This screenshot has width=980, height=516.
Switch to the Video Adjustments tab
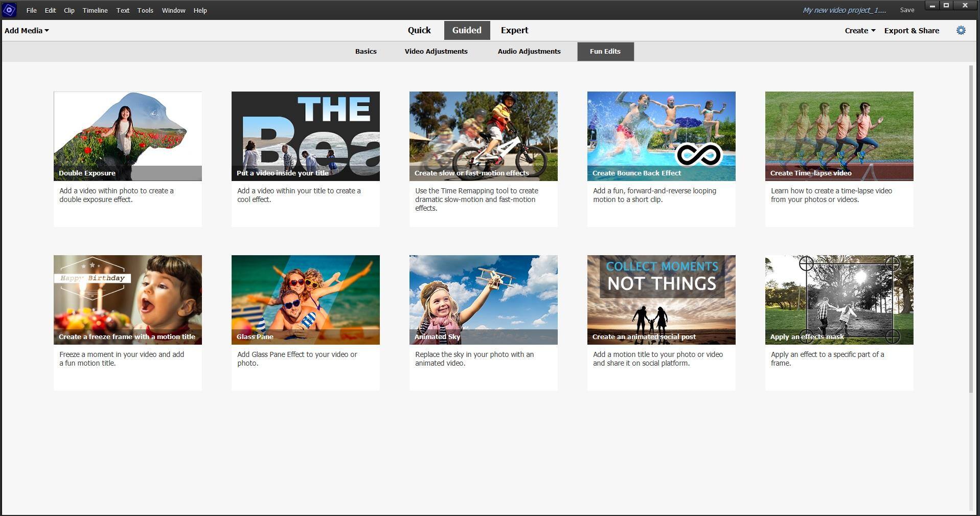(436, 52)
